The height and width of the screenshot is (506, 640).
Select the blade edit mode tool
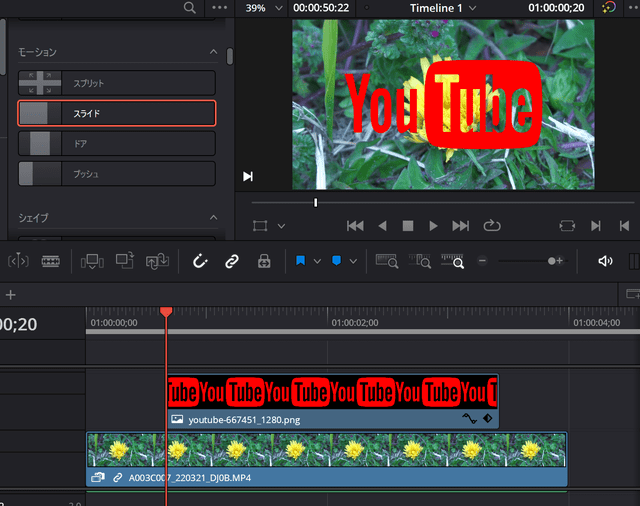coord(51,261)
